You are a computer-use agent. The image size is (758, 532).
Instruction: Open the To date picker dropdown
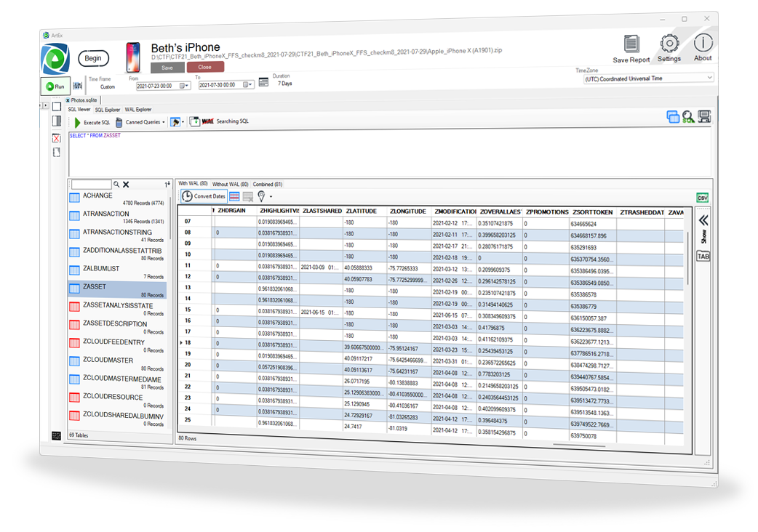(x=252, y=85)
